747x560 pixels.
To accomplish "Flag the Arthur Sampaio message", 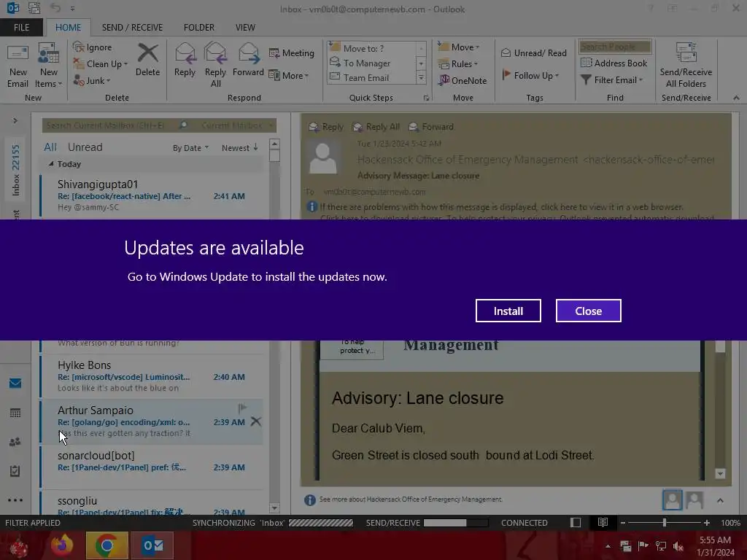I will point(242,408).
